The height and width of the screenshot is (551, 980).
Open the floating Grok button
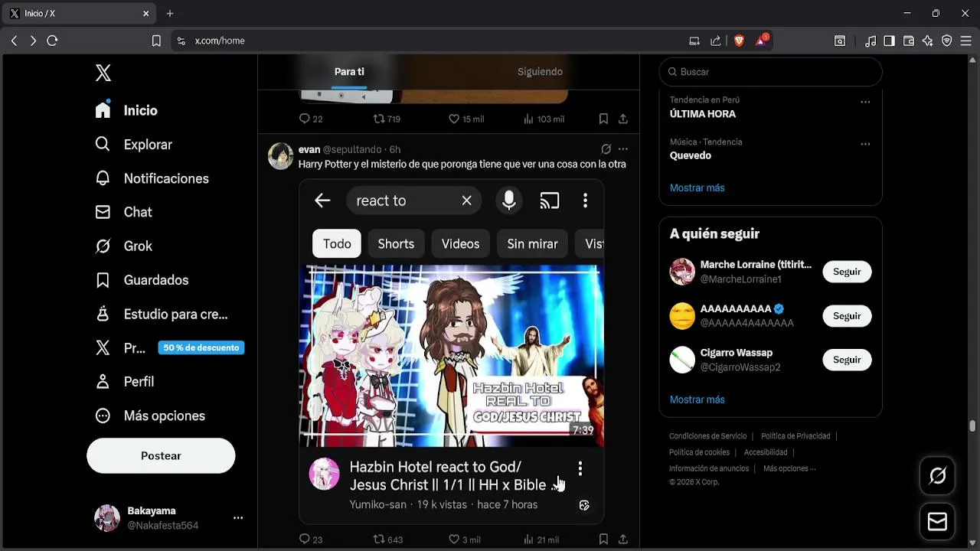[937, 476]
